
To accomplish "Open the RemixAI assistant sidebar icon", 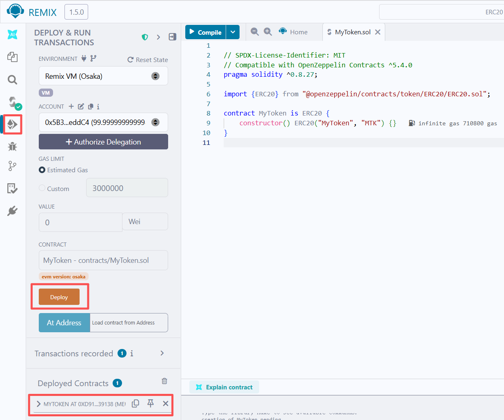I will point(12,35).
